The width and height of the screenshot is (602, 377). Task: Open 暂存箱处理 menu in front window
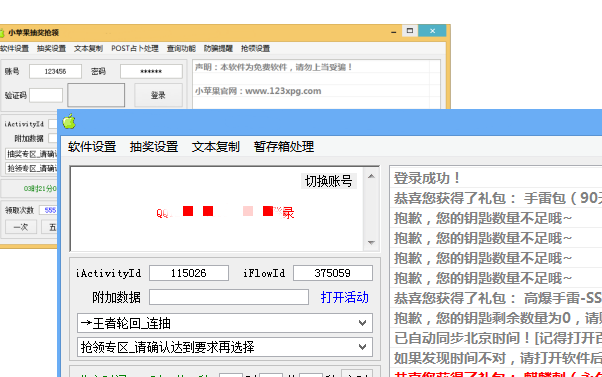click(x=284, y=147)
